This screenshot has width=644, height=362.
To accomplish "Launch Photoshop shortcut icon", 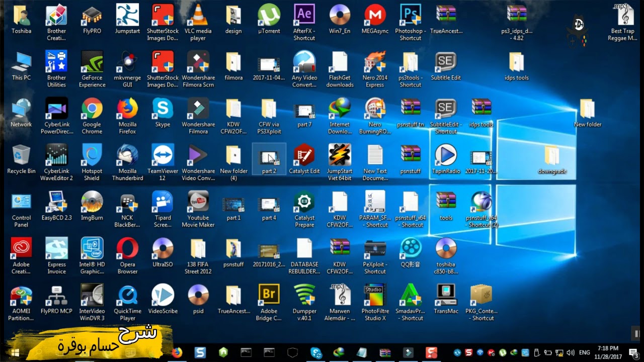I will (411, 15).
